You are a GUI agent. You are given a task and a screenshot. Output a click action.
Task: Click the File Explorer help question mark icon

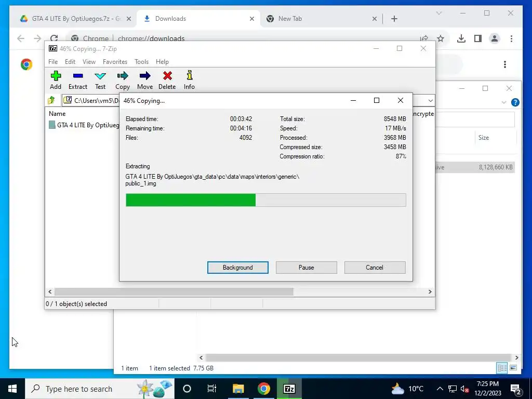click(515, 102)
